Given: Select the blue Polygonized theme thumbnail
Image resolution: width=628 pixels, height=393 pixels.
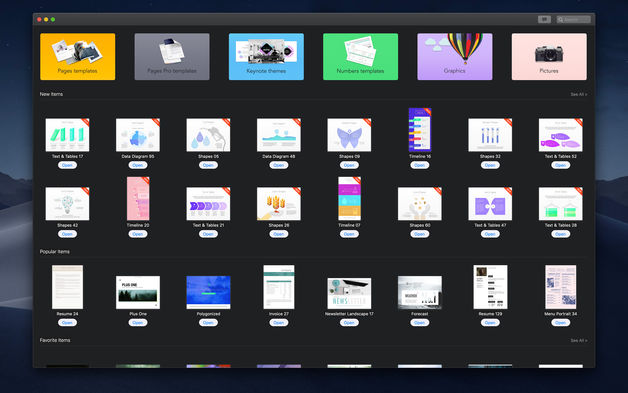Looking at the screenshot, I should (208, 292).
